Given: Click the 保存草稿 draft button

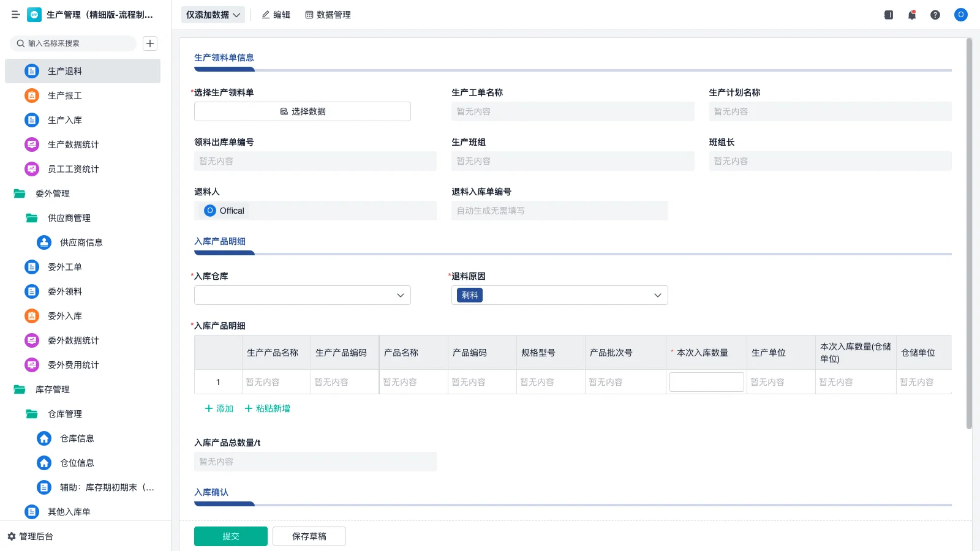Looking at the screenshot, I should pos(309,536).
